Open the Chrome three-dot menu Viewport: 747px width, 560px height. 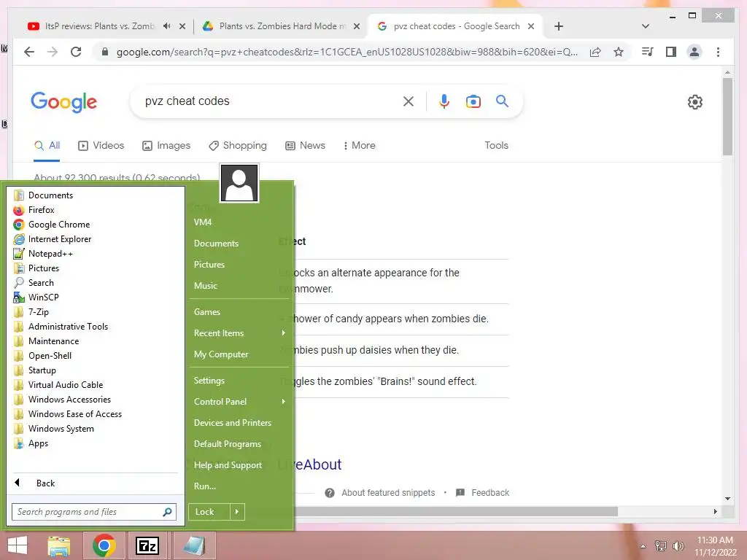coord(718,52)
